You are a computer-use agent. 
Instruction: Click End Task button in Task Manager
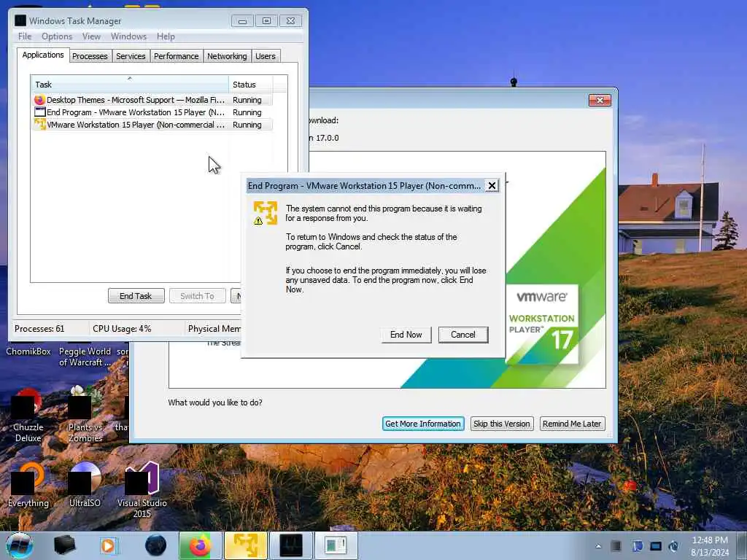point(136,296)
